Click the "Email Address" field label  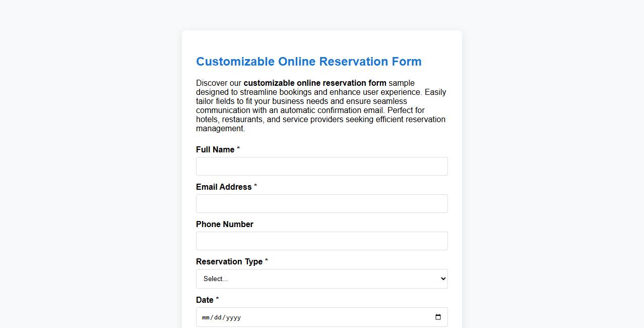pos(223,187)
